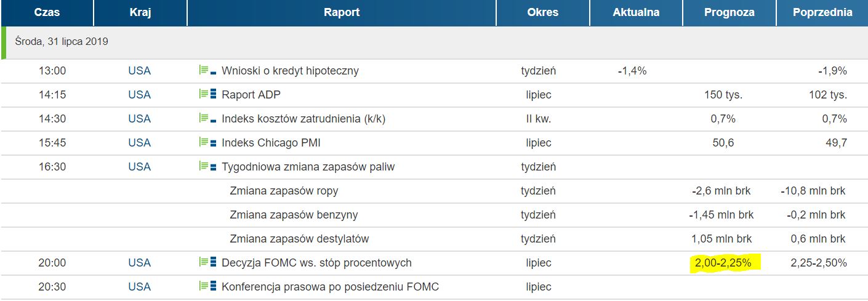Select the Zmiana zapasów ropy row
The image size is (868, 301).
[x=434, y=191]
